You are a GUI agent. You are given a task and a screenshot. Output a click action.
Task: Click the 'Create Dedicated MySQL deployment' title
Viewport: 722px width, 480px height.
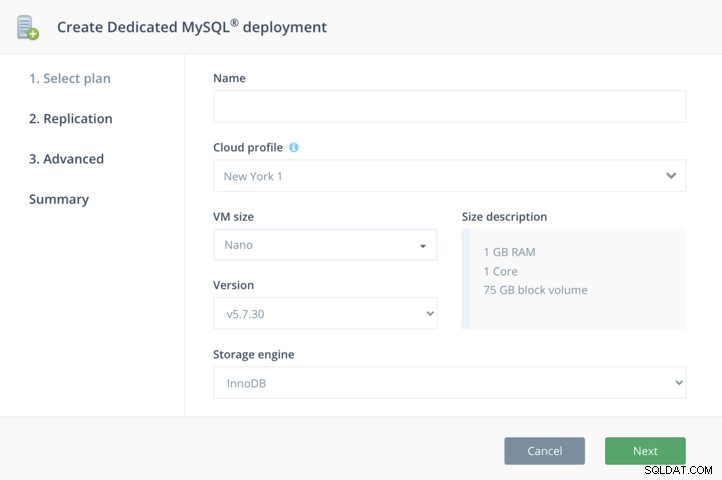coord(192,27)
